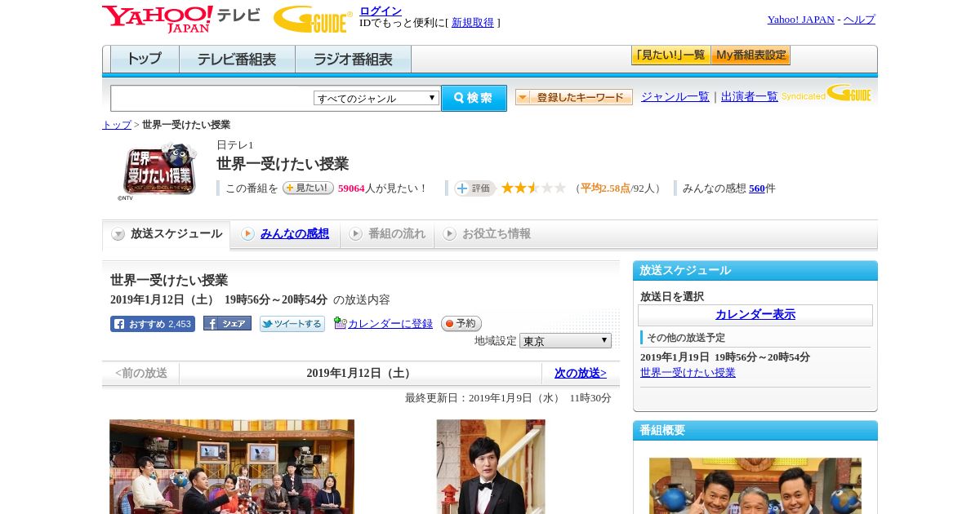Open the 「見たい!」一覧 button

tap(670, 55)
